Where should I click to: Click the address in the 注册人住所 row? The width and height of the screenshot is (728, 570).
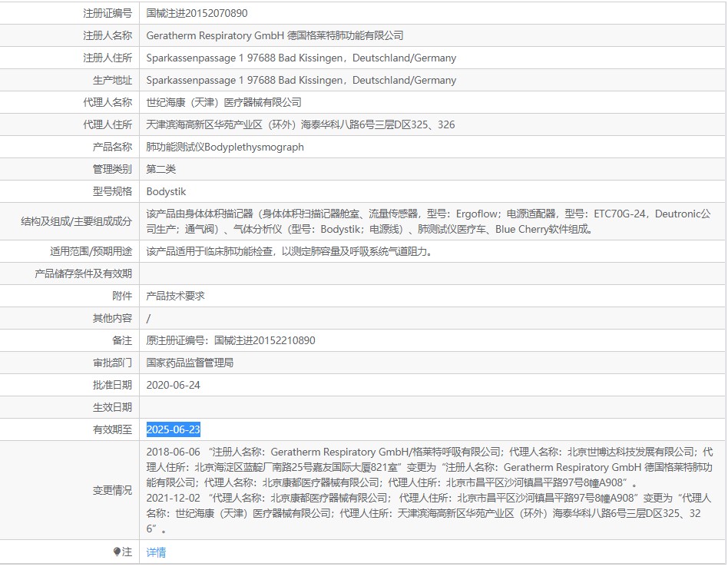301,58
